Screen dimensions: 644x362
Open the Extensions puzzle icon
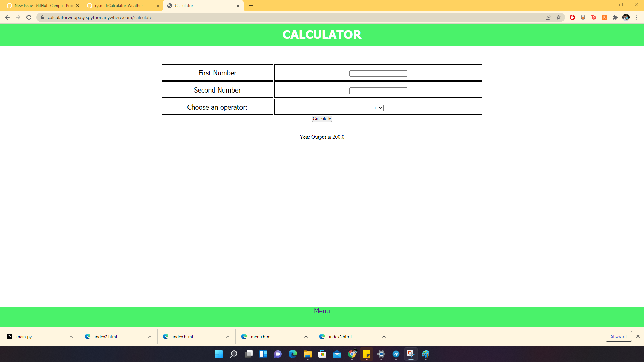(x=615, y=17)
